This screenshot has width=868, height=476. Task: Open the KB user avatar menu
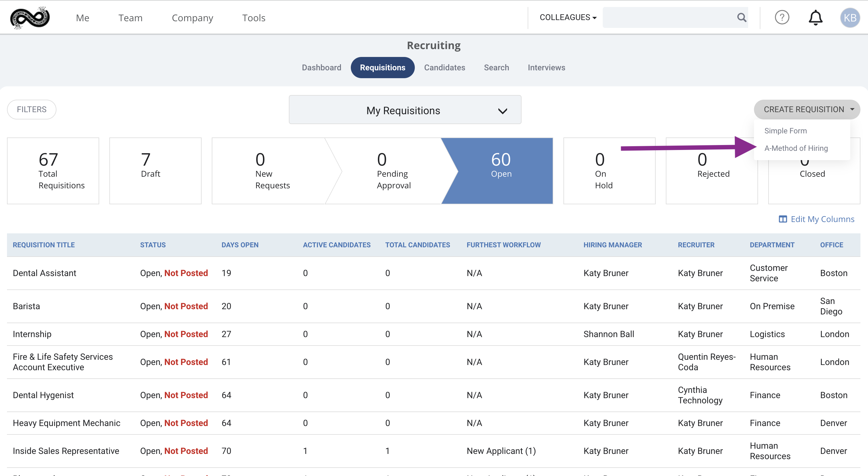tap(850, 17)
